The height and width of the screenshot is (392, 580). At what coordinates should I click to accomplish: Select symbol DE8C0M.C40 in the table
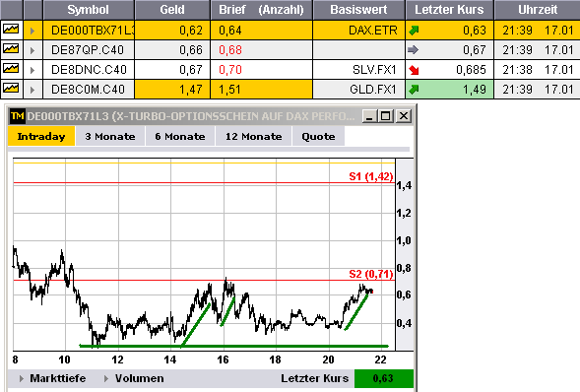[88, 89]
